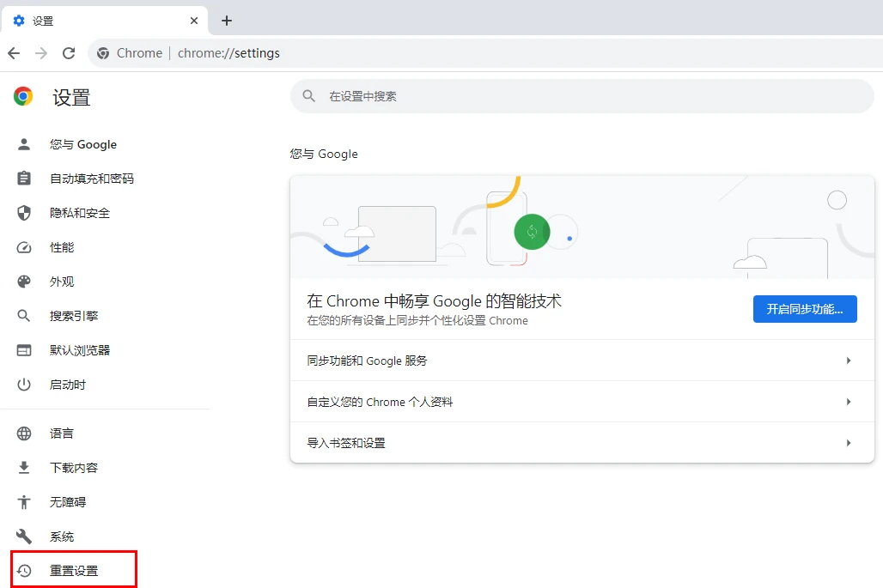Screen dimensions: 883x588
Task: Click text 在您的所有设备上同步并个性化设置 Chrome
Action: pos(417,321)
